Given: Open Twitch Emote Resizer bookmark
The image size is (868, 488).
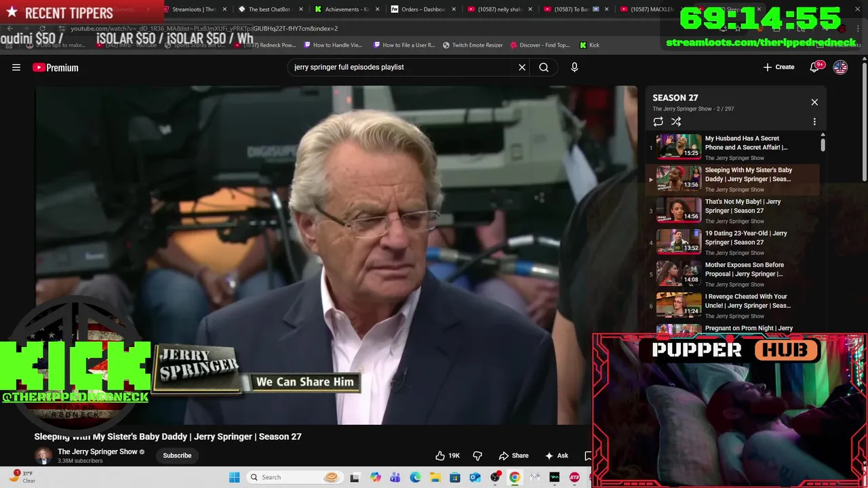Looking at the screenshot, I should 473,45.
